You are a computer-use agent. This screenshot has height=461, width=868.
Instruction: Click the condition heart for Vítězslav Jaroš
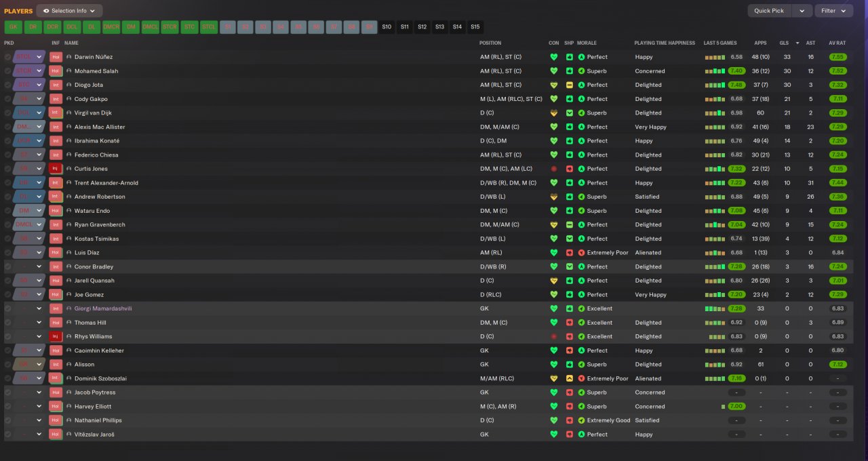coord(554,435)
